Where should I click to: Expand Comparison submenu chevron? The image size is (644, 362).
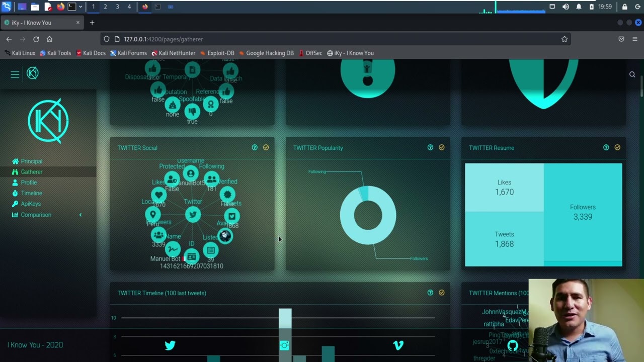80,215
